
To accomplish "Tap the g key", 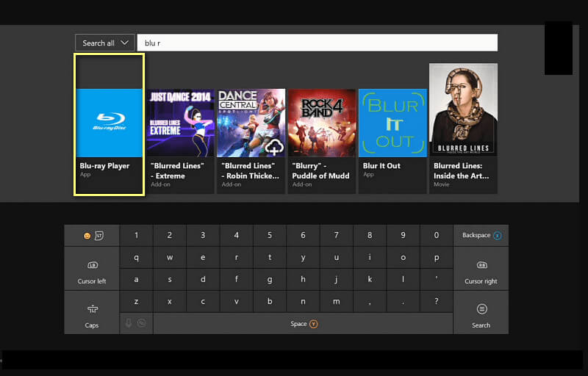I will point(270,280).
